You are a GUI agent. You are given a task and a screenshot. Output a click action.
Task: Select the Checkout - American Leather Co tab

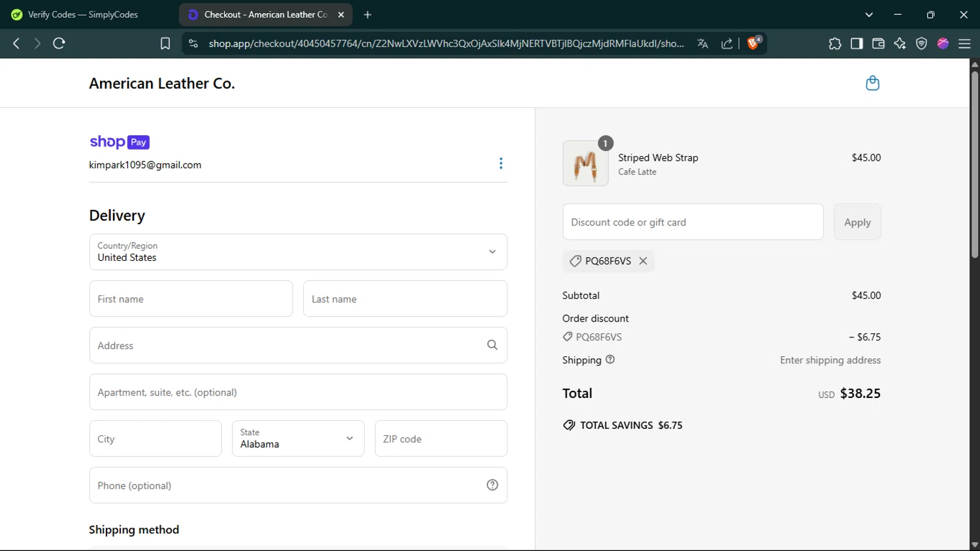(265, 14)
